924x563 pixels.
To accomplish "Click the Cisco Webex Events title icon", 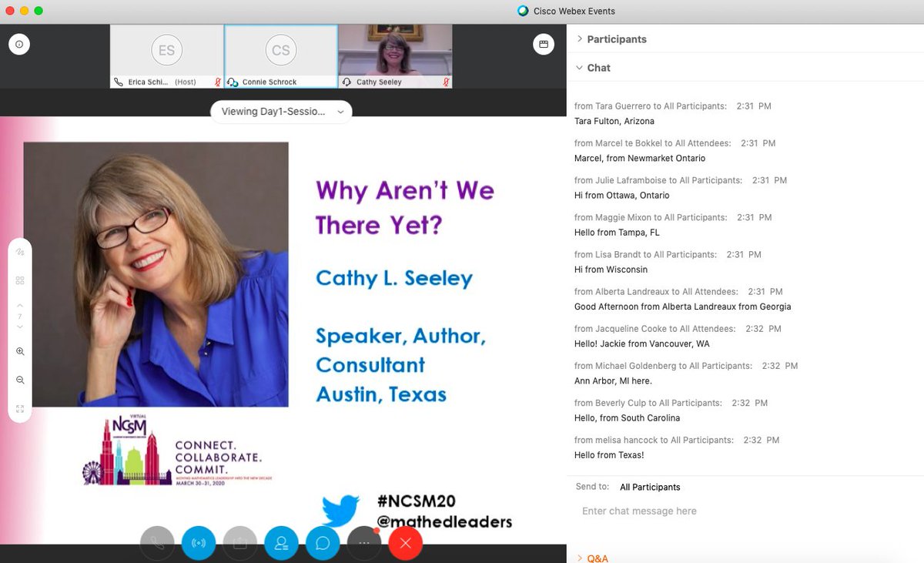I will (x=524, y=11).
